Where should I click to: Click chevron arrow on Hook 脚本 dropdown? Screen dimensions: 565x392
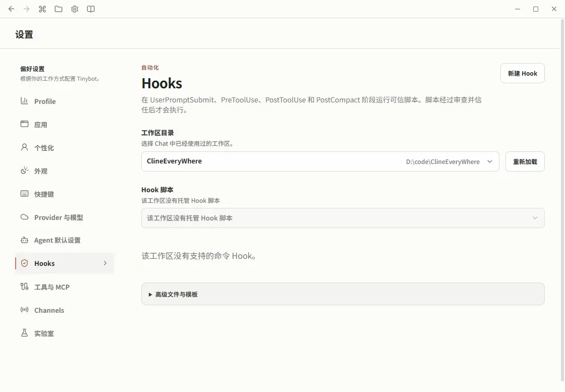tap(535, 218)
